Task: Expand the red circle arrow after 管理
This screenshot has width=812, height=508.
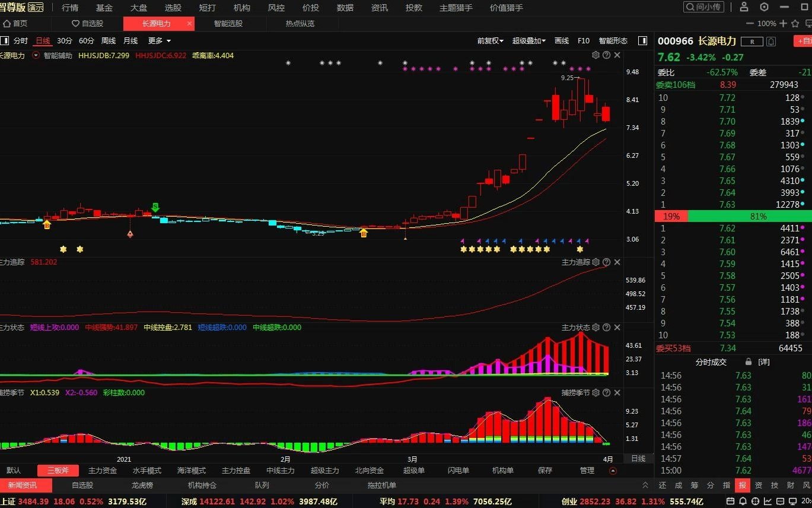Action: [613, 471]
